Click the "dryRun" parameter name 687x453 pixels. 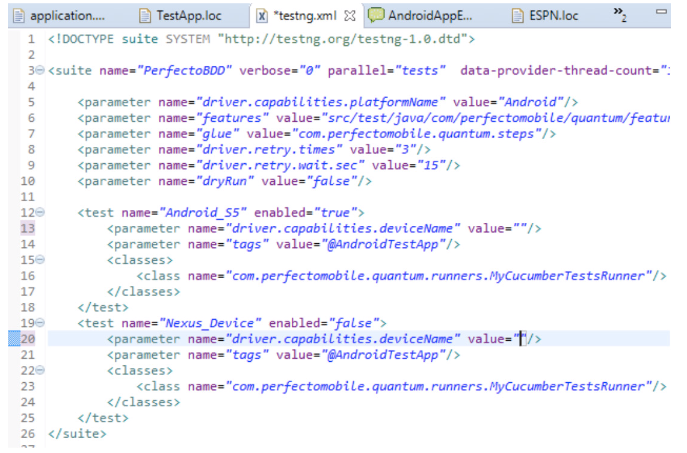[x=224, y=181]
